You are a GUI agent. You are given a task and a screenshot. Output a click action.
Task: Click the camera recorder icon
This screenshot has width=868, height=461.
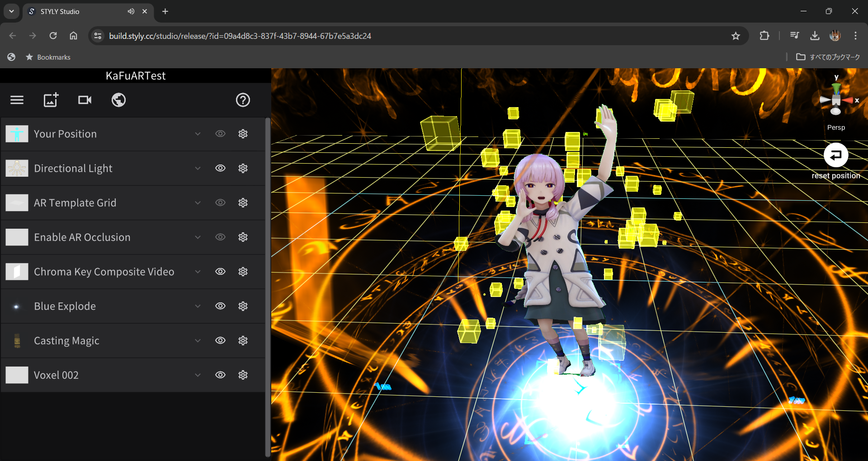coord(85,100)
